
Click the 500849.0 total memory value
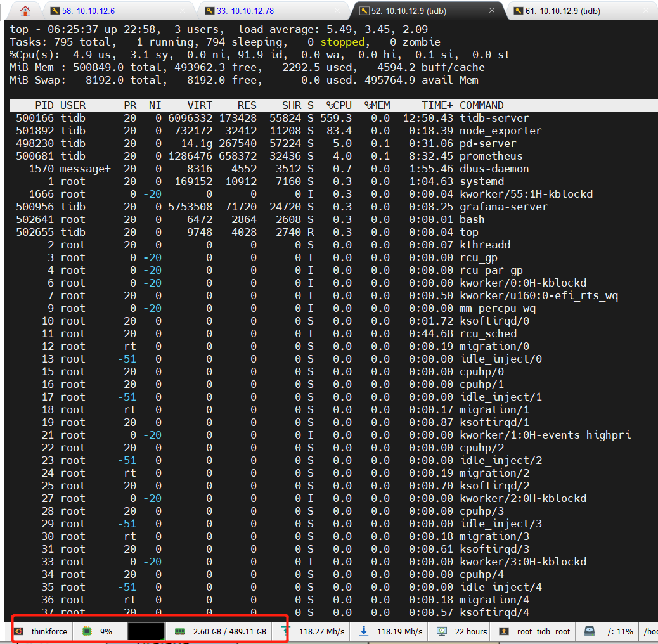(x=98, y=67)
